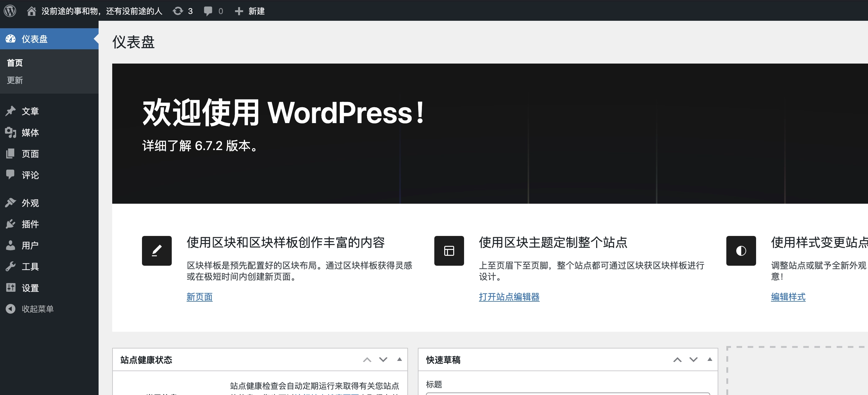Click the half-circle styles icon
The image size is (868, 395).
tap(741, 251)
